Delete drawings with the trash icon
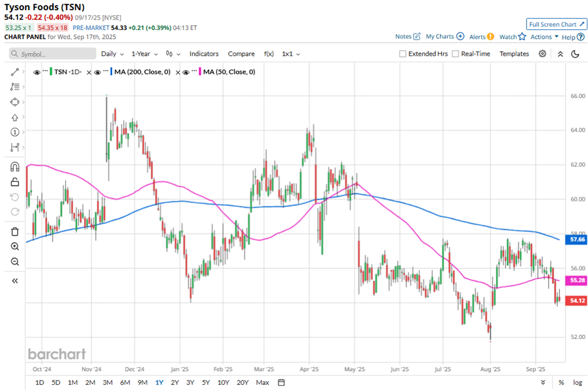 pos(14,231)
